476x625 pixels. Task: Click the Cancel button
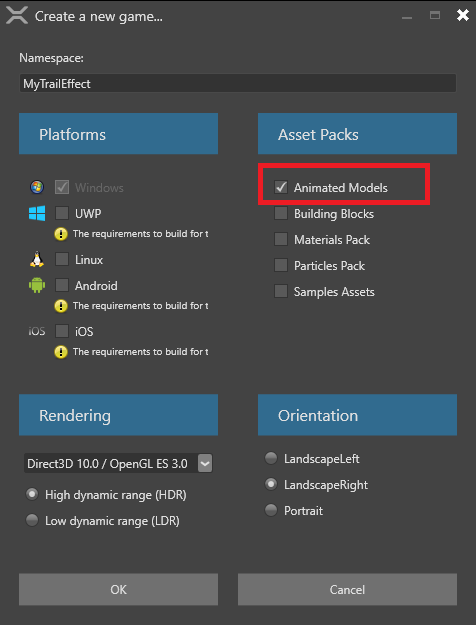347,590
